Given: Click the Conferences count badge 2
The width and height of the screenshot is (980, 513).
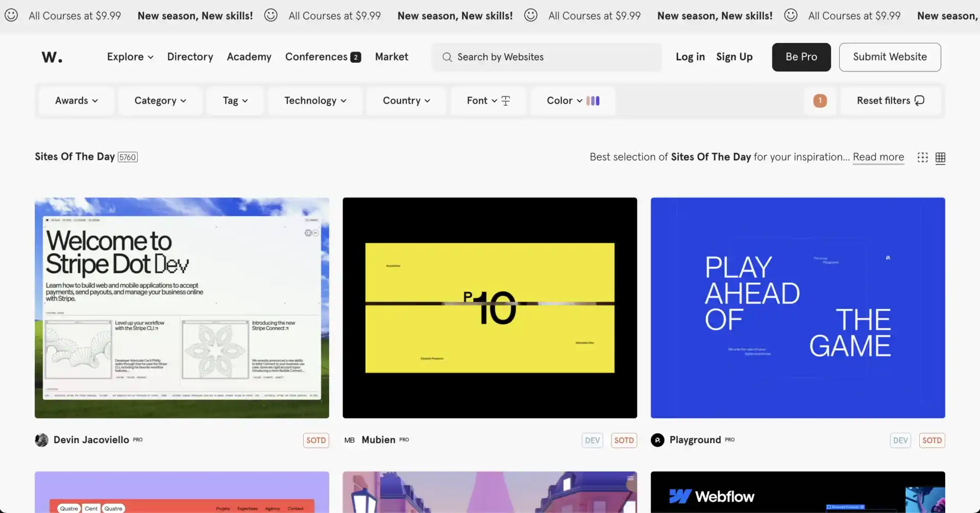Looking at the screenshot, I should 356,57.
